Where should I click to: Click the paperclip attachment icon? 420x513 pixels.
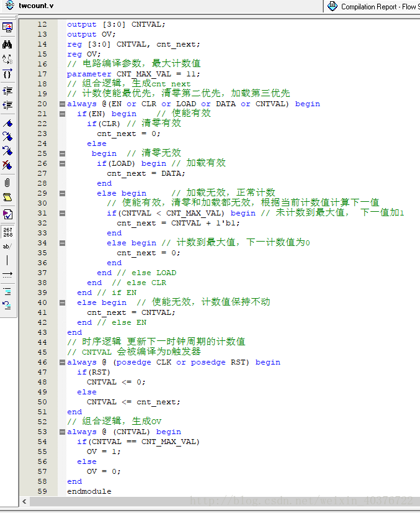pos(7,183)
